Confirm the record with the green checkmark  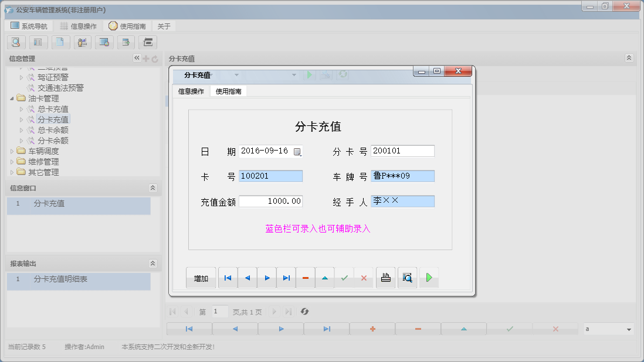[x=344, y=277]
